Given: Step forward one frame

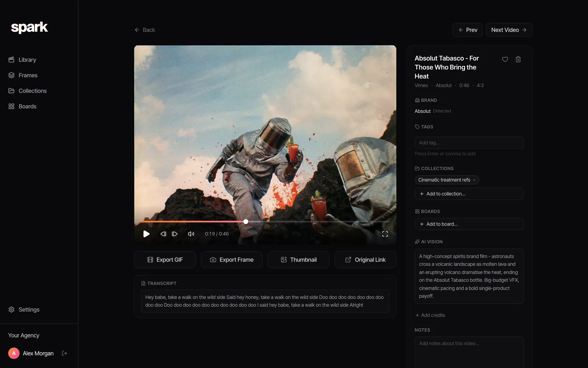Looking at the screenshot, I should click(175, 234).
